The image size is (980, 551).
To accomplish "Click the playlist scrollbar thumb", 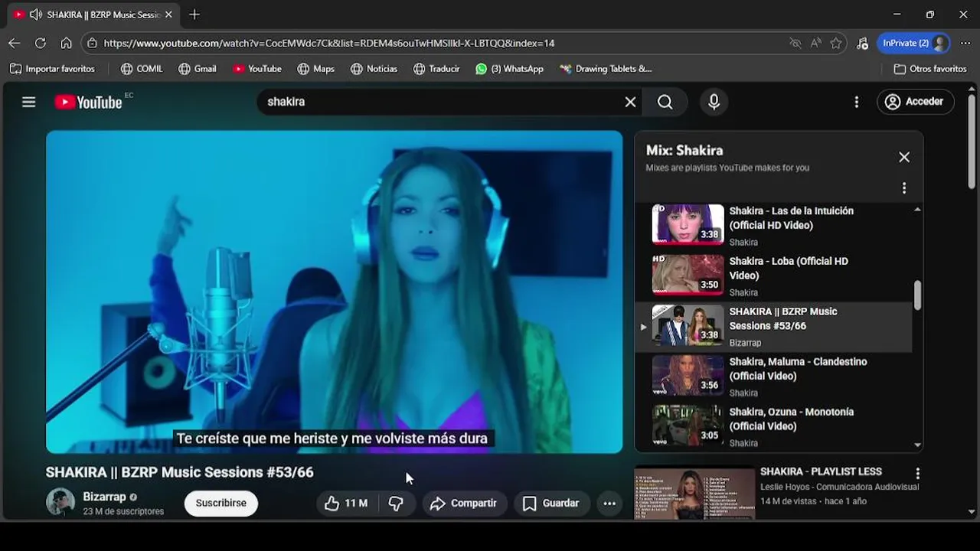I will tap(917, 295).
